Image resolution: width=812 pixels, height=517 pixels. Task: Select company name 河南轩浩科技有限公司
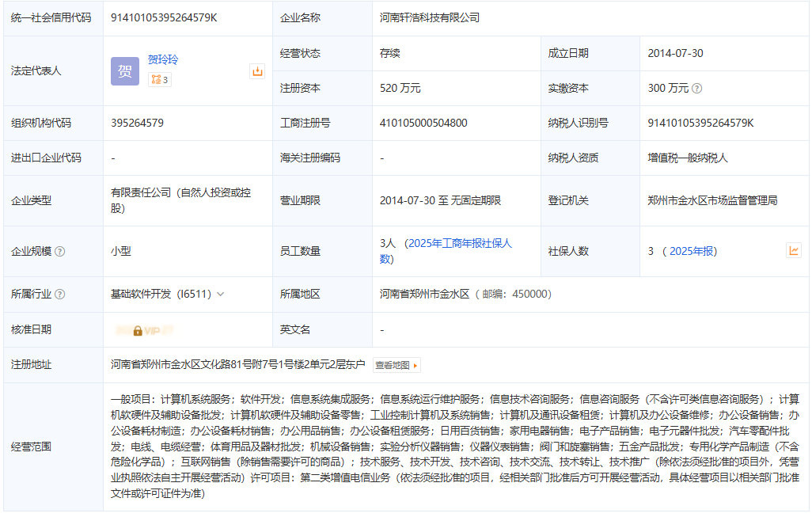pos(430,17)
